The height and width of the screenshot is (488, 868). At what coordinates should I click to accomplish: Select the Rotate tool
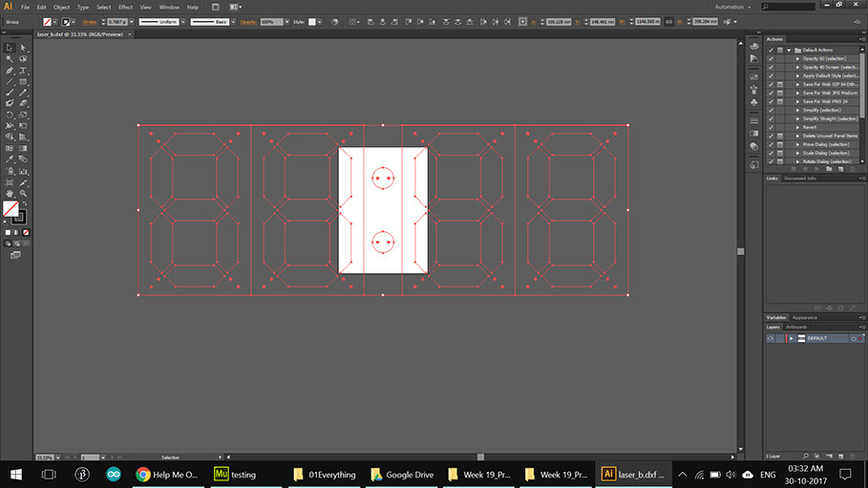tap(10, 116)
